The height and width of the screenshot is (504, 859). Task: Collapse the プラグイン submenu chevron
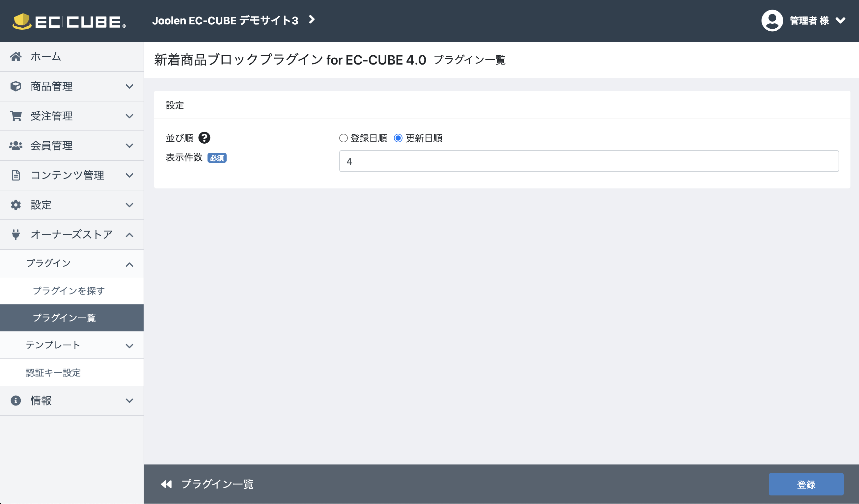coord(129,265)
